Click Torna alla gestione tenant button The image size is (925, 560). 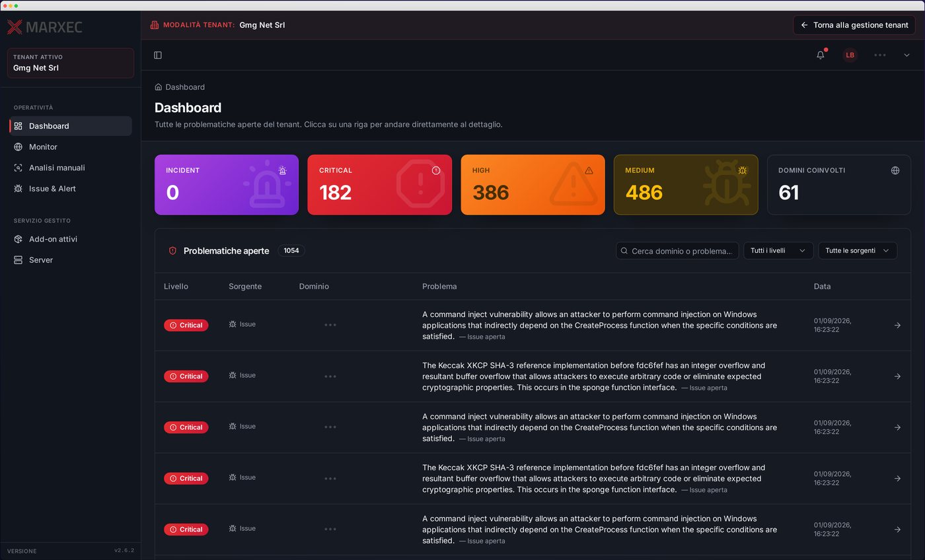click(x=854, y=25)
